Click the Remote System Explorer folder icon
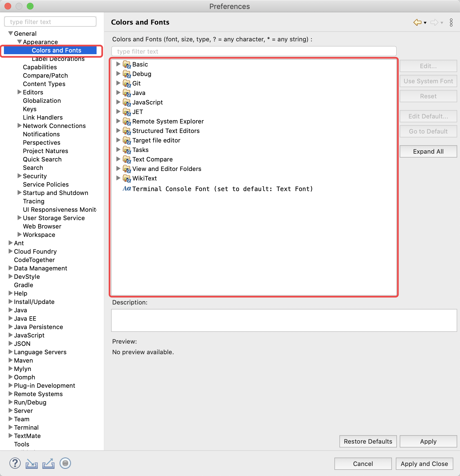This screenshot has height=476, width=460. click(127, 122)
